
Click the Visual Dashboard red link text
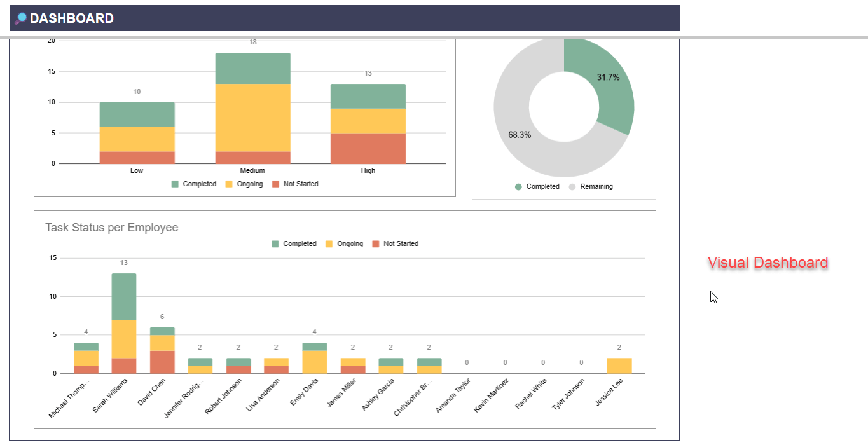[x=767, y=262]
